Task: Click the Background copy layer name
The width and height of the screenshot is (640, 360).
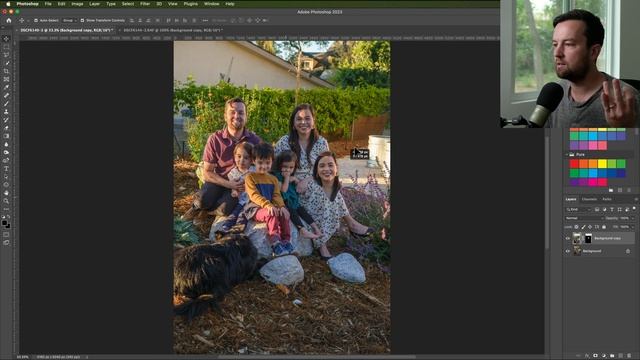Action: (x=607, y=238)
